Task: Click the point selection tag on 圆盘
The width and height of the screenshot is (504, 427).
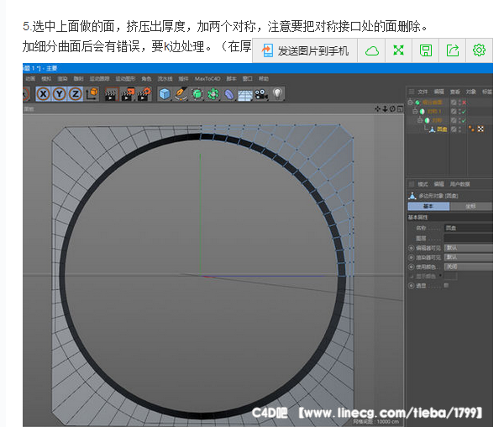Action: pos(471,129)
